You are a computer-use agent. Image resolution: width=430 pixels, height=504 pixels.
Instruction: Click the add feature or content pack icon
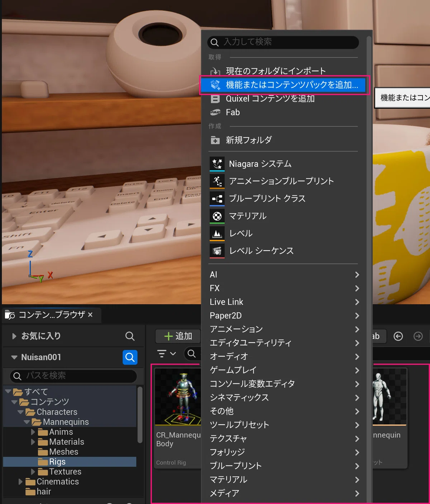click(215, 85)
